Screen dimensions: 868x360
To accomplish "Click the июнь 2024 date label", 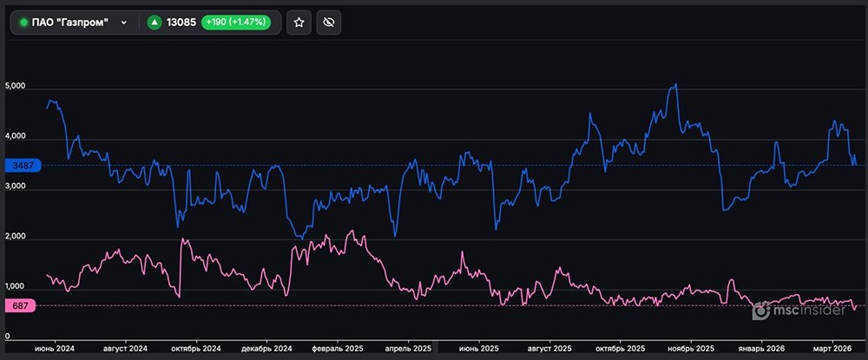I will click(55, 349).
